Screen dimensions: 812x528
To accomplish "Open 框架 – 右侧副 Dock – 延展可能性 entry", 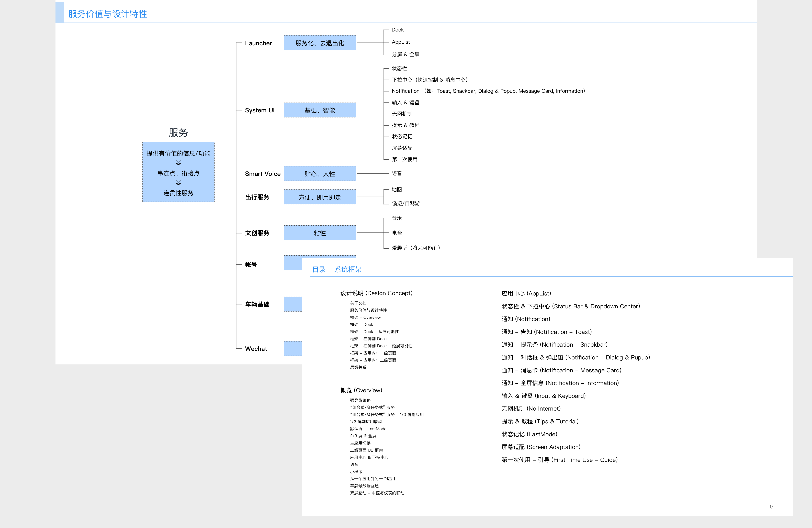I will 381,346.
